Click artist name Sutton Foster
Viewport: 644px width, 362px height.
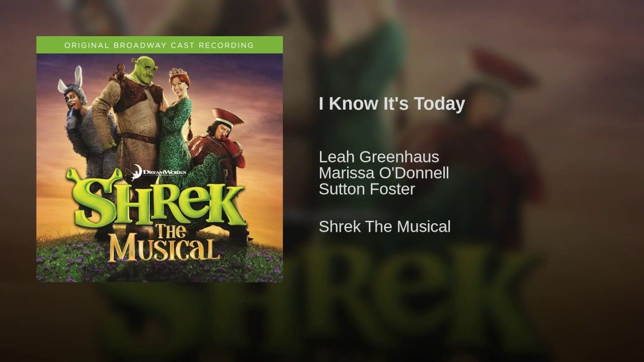(x=367, y=189)
